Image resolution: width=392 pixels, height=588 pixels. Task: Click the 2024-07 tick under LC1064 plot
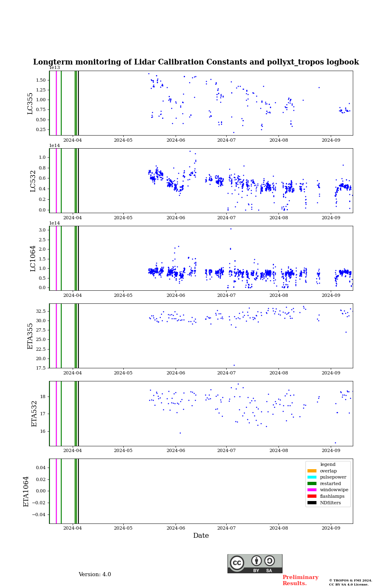[x=226, y=295]
